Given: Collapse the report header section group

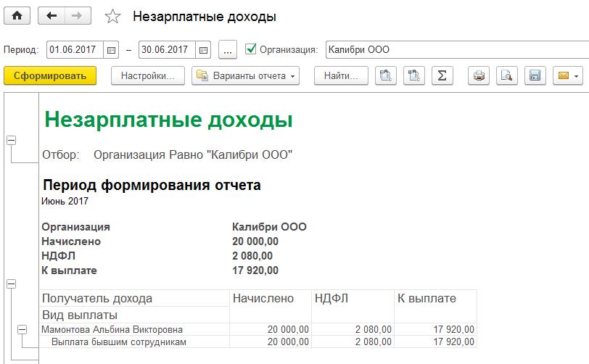Looking at the screenshot, I should click(x=11, y=141).
